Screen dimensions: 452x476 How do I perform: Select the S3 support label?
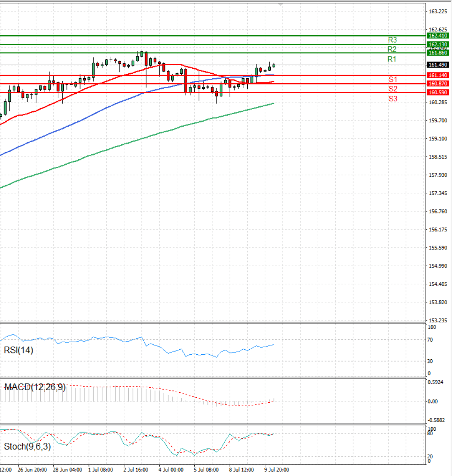coord(393,99)
